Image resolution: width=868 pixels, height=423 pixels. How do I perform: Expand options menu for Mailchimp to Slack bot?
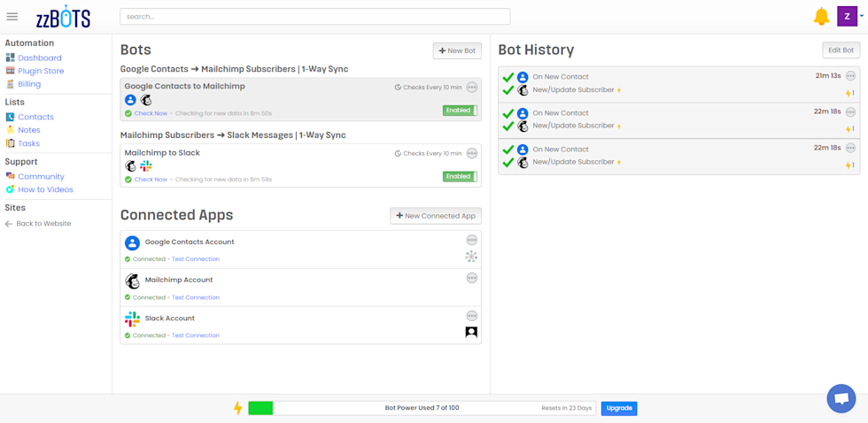click(x=471, y=152)
